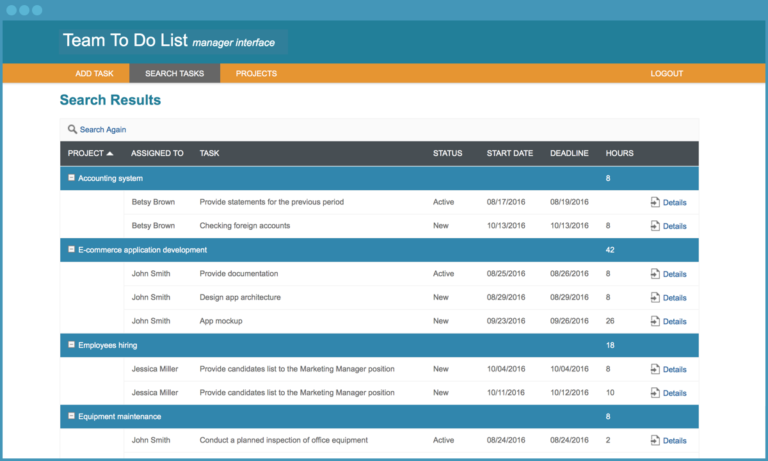Open the Add Task tab
The height and width of the screenshot is (461, 768).
[x=95, y=73]
